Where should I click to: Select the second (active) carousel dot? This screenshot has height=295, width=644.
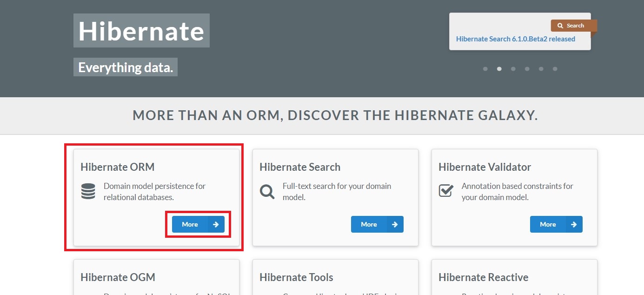tap(499, 69)
